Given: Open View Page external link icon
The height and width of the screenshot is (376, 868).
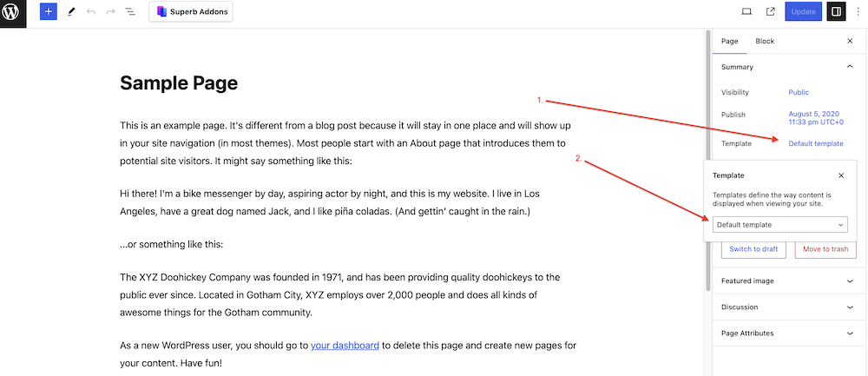Looking at the screenshot, I should (x=770, y=11).
